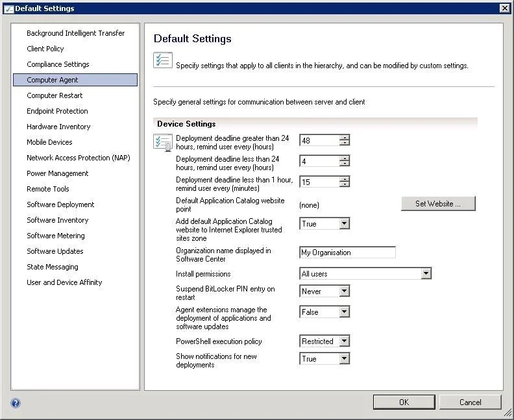
Task: Select the Computer Agent category
Action: 75,80
